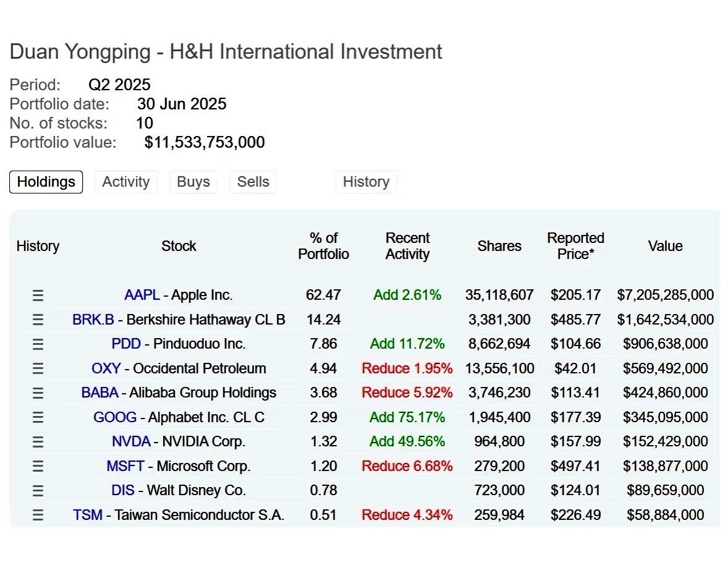
Task: Switch to the Activity tab
Action: (126, 182)
